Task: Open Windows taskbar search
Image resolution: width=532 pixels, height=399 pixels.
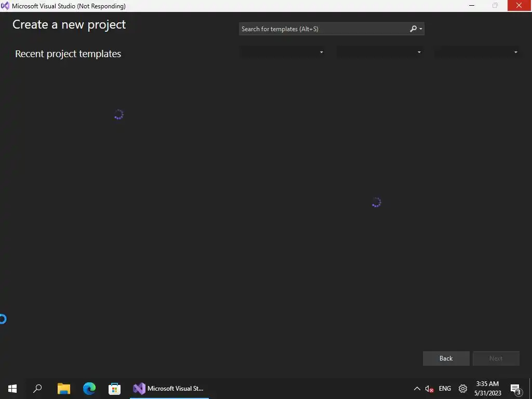Action: pyautogui.click(x=37, y=389)
